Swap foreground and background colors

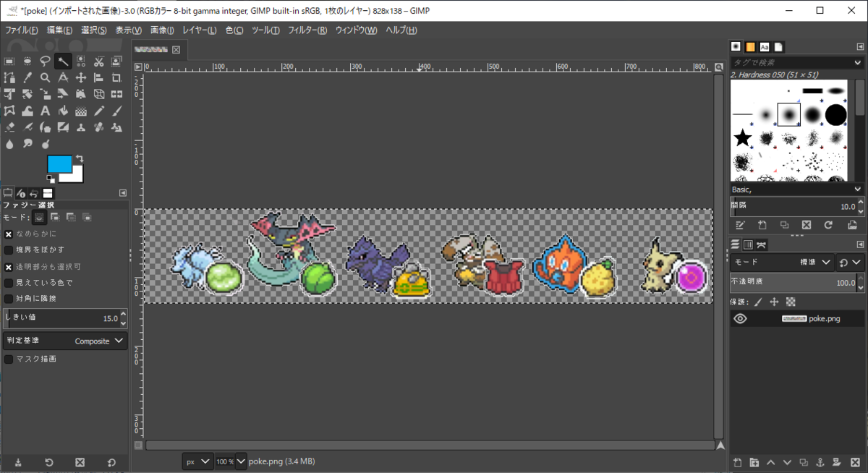coord(80,158)
